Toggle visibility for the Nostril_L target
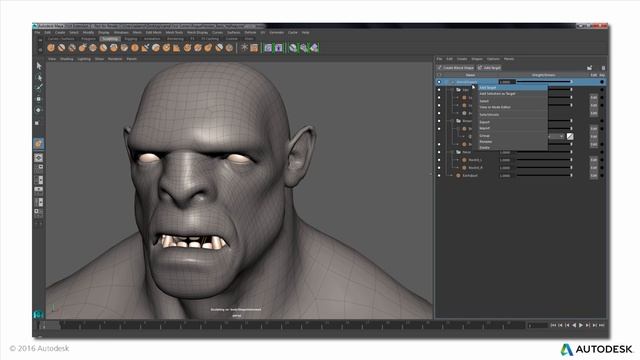640x360 pixels. click(x=439, y=160)
